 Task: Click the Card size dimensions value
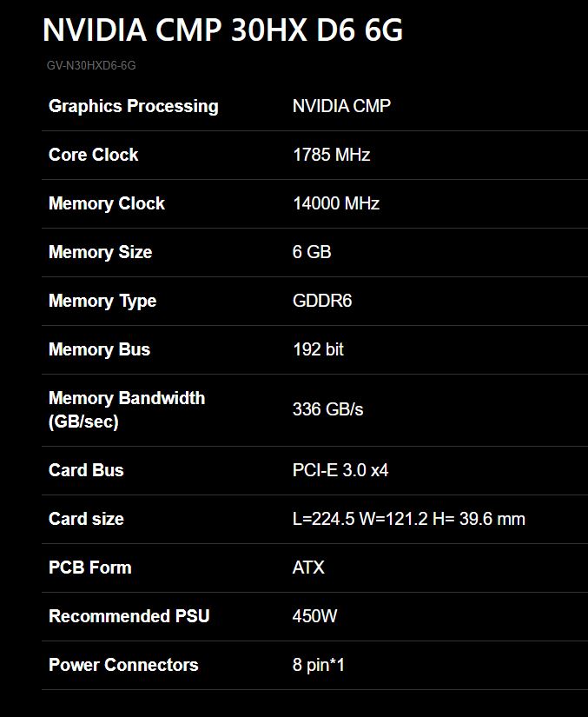click(408, 519)
